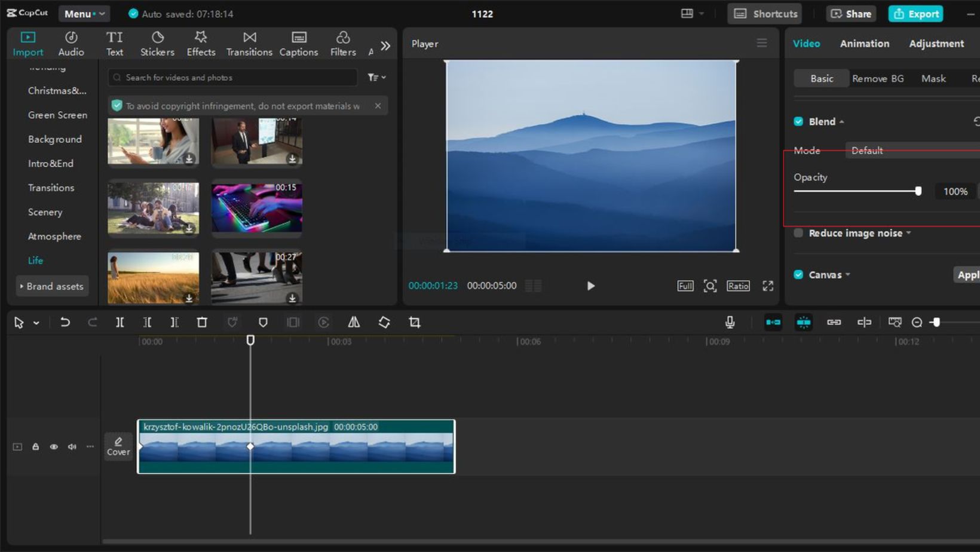Viewport: 980px width, 552px height.
Task: Lock the main video track
Action: click(35, 447)
